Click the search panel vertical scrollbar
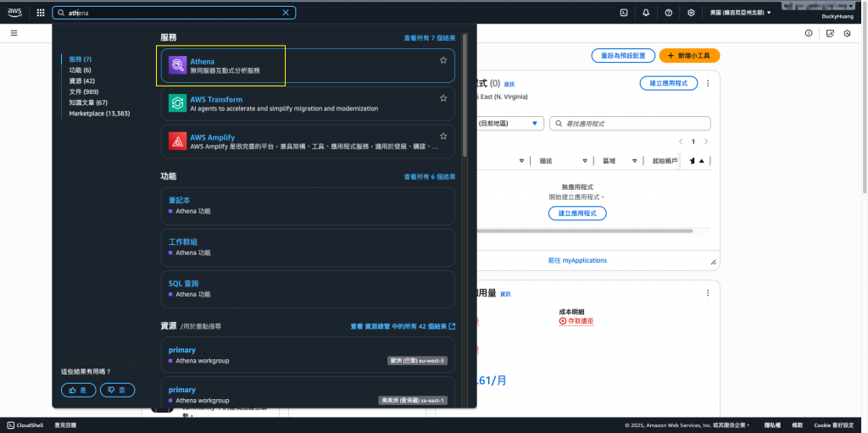 pyautogui.click(x=465, y=94)
